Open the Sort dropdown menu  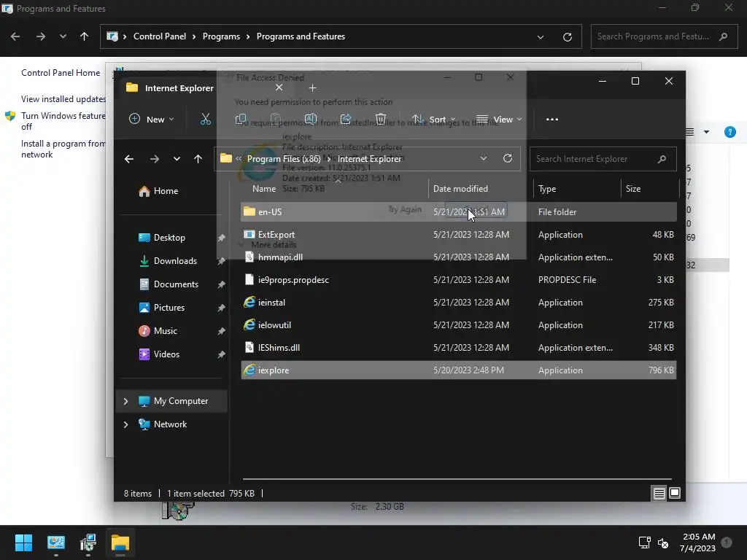433,119
